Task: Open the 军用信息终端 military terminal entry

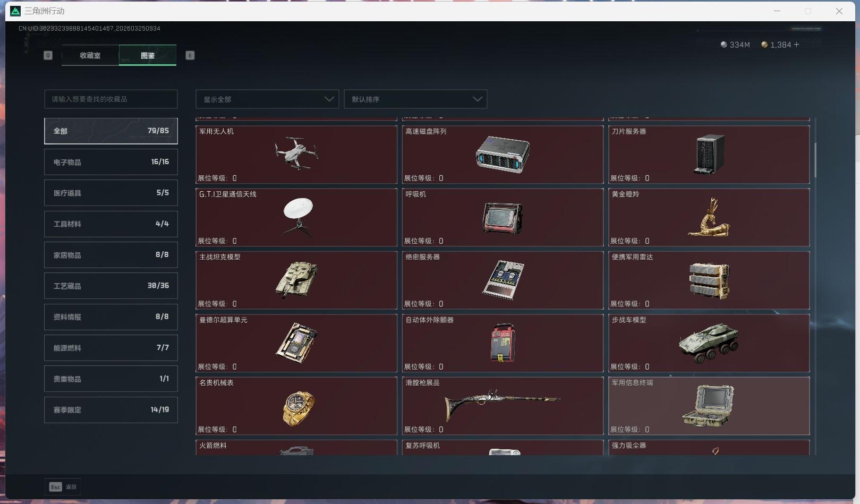Action: coord(709,406)
